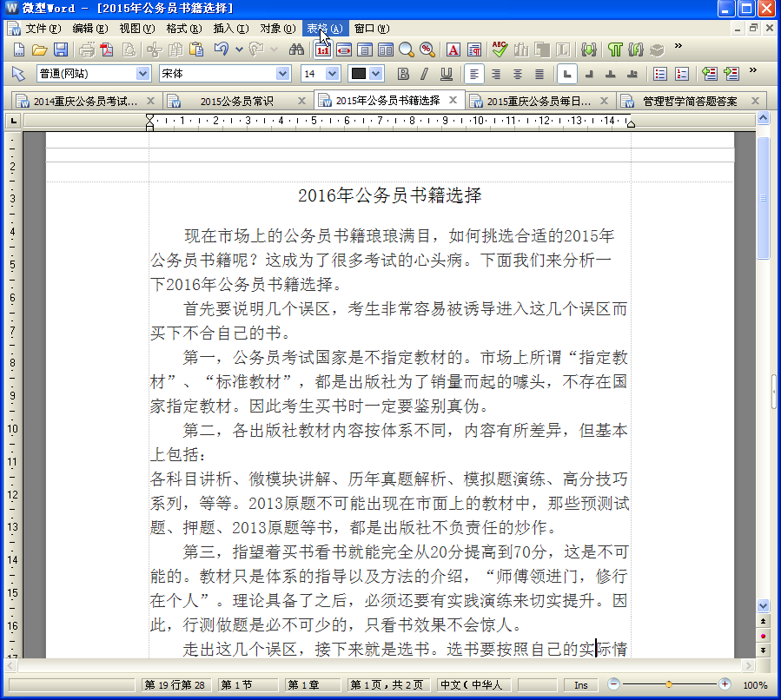Screen dimensions: 781x700
Task: Click the Ins mode status indicator
Action: click(x=581, y=685)
